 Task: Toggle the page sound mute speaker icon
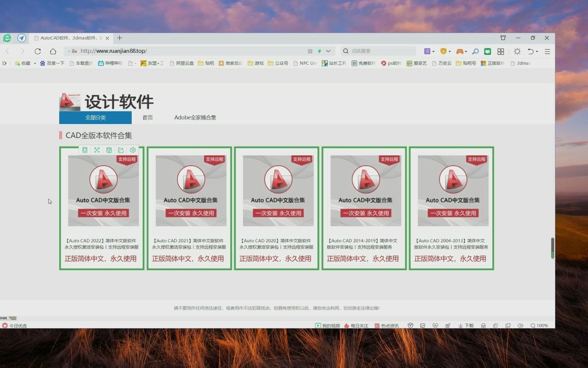[x=520, y=326]
